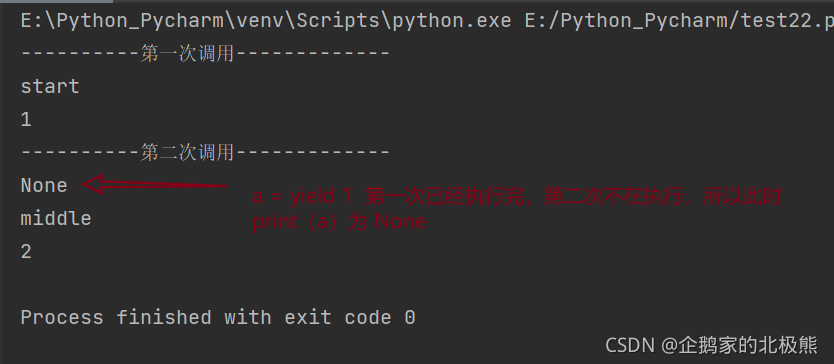
Task: Click the red arrow pointing at None
Action: (x=155, y=185)
